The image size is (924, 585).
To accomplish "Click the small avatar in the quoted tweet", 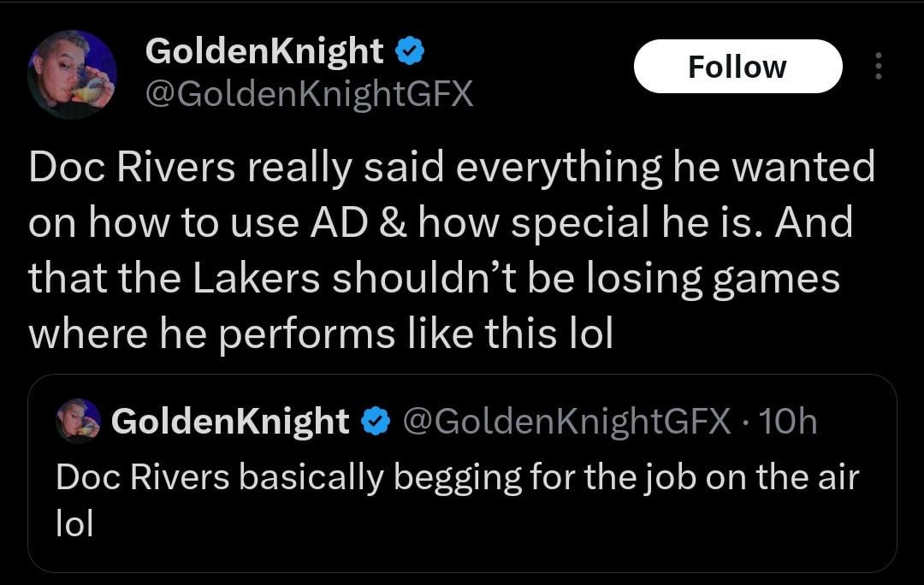I will (x=79, y=421).
